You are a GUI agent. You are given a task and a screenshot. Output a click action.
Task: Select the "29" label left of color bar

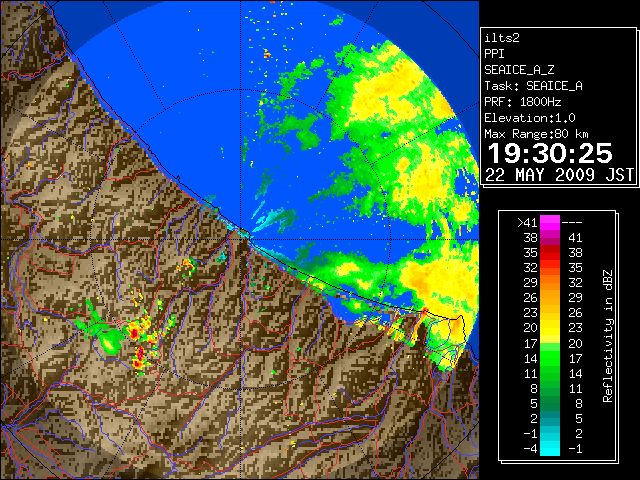[x=531, y=283]
